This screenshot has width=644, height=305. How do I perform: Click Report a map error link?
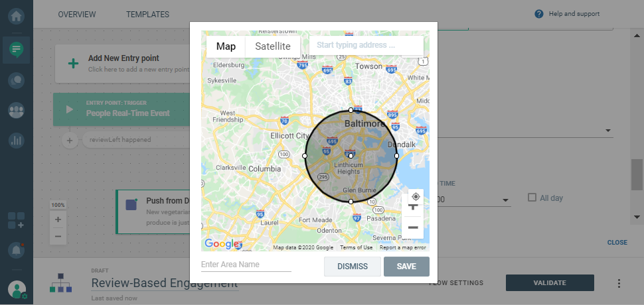tap(402, 247)
